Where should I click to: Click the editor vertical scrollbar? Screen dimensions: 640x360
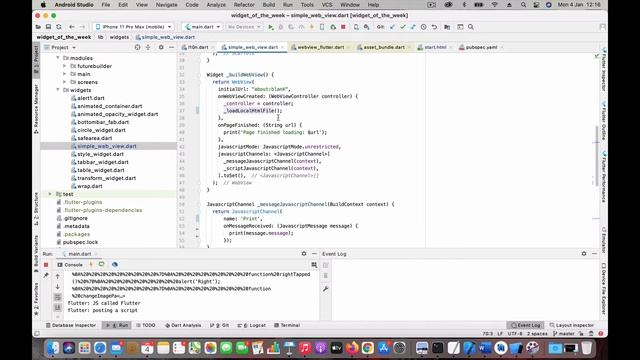tap(596, 155)
